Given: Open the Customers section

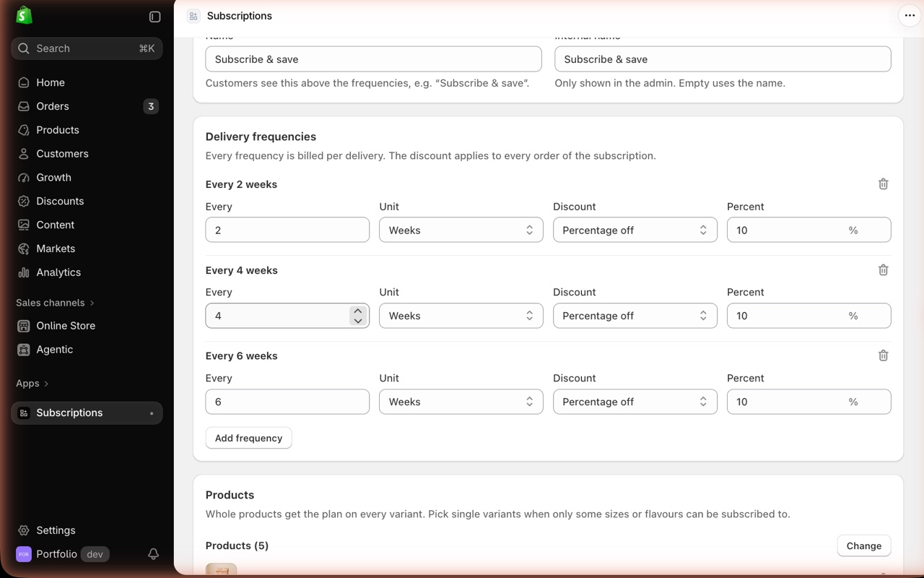Looking at the screenshot, I should click(87, 154).
